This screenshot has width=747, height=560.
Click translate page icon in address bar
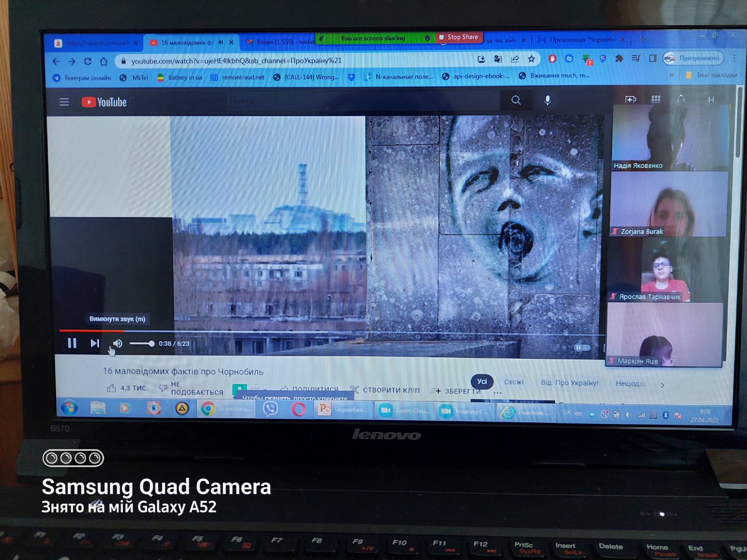pos(498,59)
